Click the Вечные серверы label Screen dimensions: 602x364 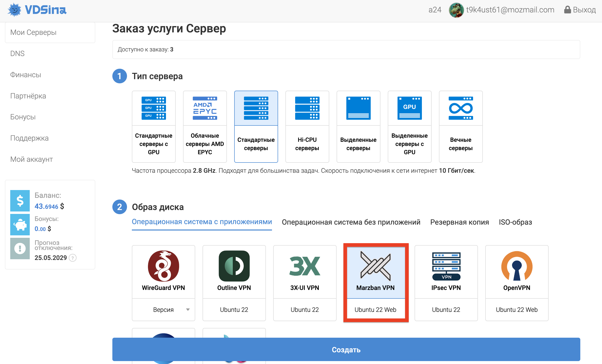click(x=461, y=144)
